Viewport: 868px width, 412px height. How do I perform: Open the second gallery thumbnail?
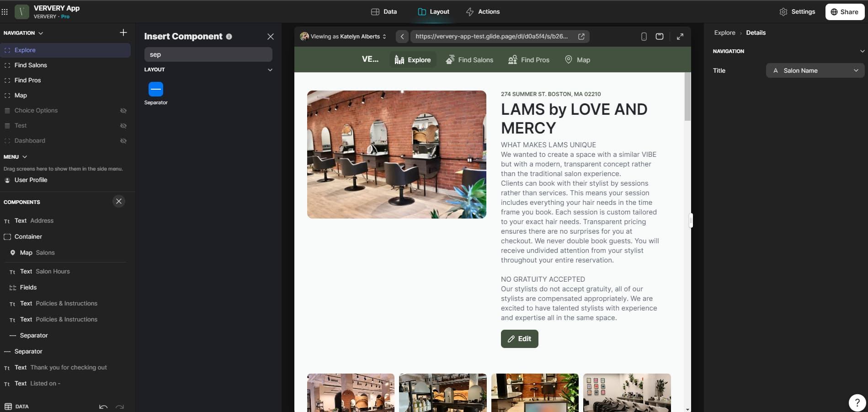(442, 393)
